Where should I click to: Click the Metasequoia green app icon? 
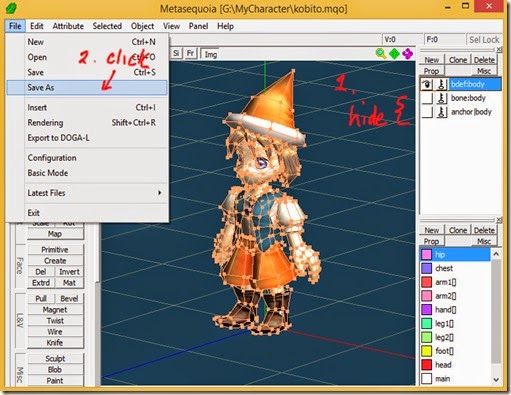coord(11,7)
